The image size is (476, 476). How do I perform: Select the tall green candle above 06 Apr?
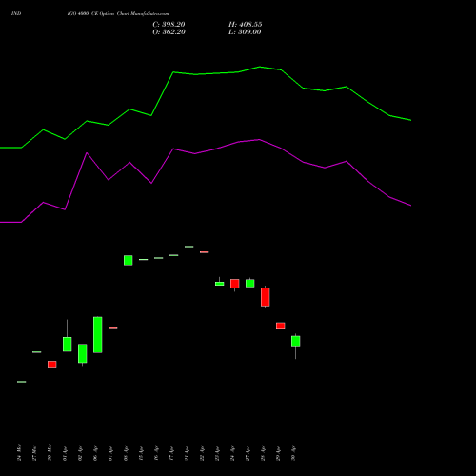click(98, 335)
